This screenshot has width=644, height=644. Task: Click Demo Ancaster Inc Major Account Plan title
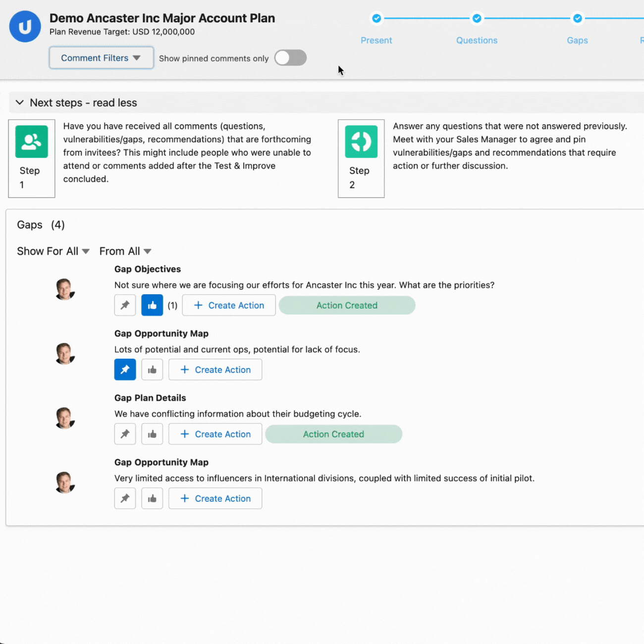coord(162,18)
